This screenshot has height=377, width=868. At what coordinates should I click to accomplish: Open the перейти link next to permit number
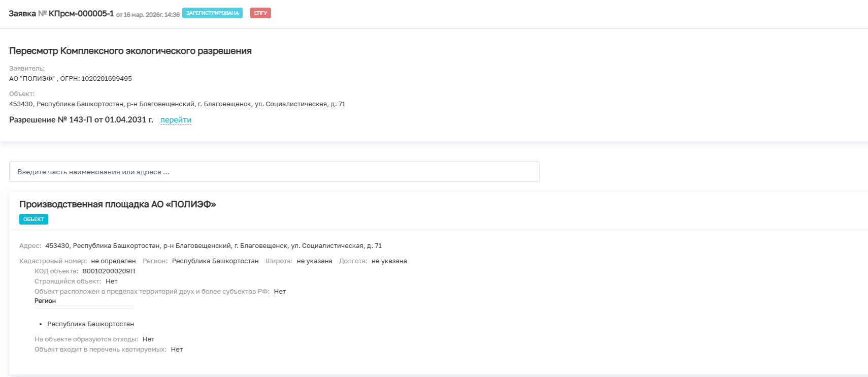pyautogui.click(x=176, y=120)
